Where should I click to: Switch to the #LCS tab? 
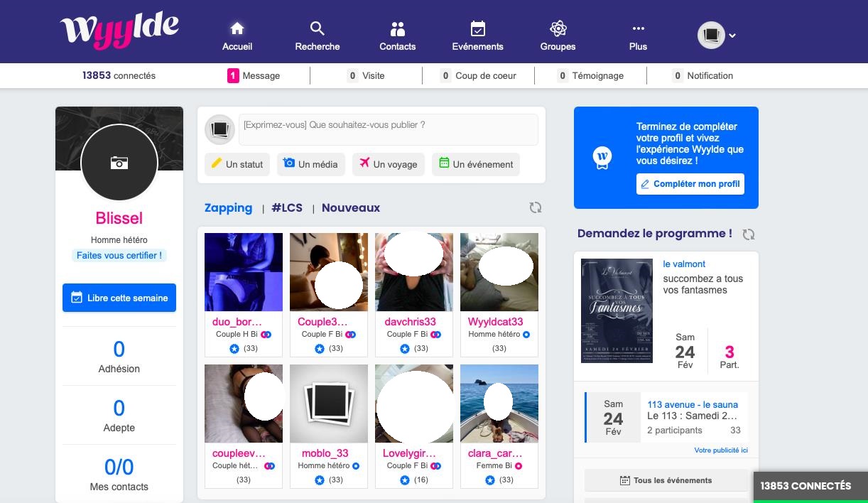point(287,208)
